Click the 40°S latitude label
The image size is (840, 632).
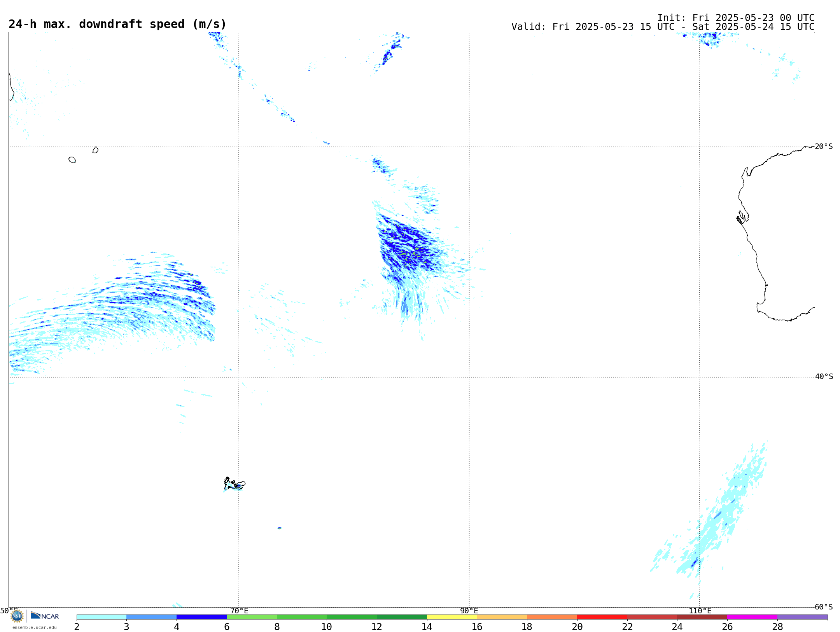pyautogui.click(x=824, y=377)
